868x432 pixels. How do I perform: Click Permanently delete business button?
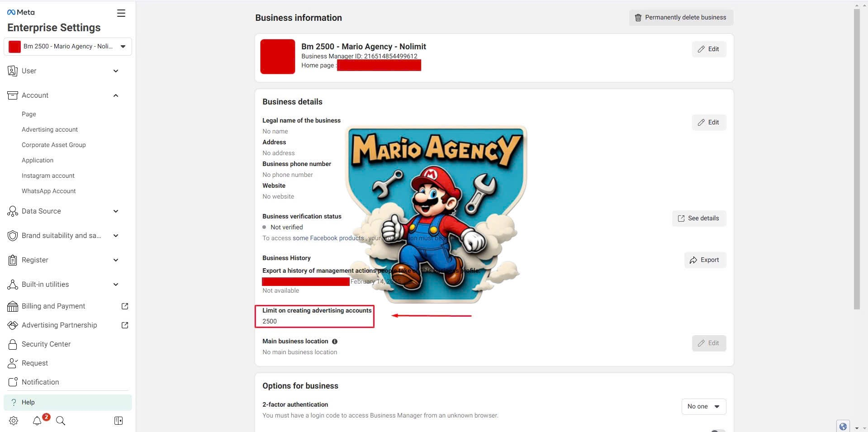coord(681,18)
